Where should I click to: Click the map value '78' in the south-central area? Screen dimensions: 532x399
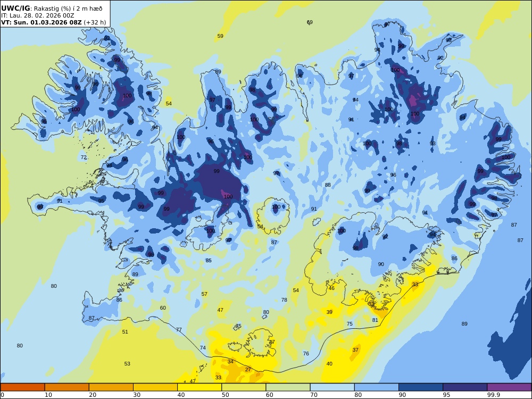point(284,300)
